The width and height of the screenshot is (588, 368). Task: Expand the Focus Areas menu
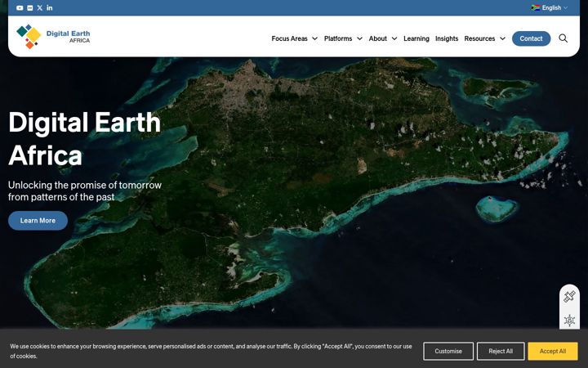(x=294, y=38)
